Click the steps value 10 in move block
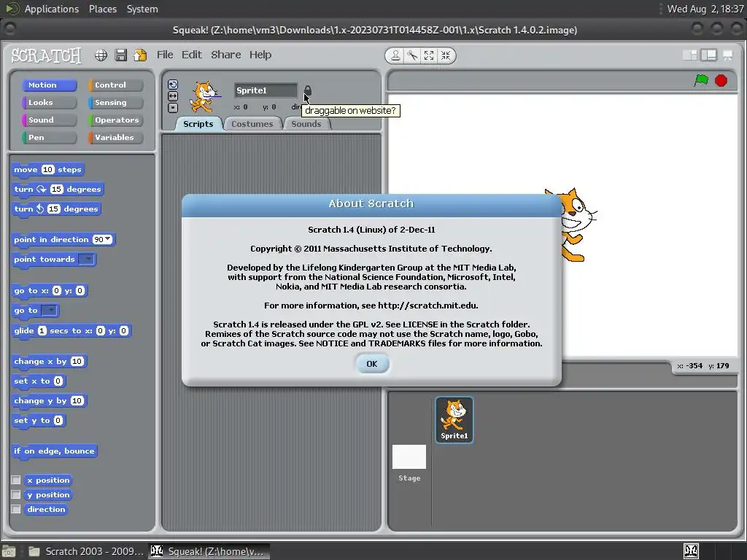Image resolution: width=747 pixels, height=560 pixels. click(47, 169)
